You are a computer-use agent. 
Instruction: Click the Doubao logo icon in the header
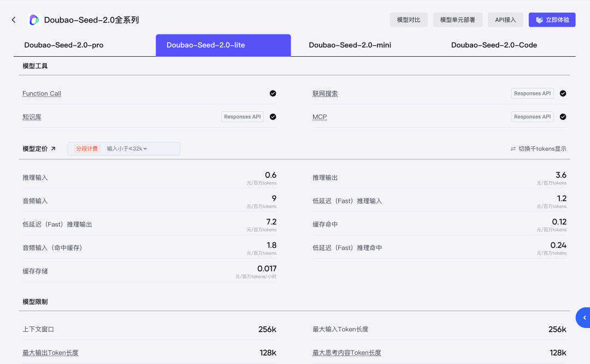(x=34, y=20)
